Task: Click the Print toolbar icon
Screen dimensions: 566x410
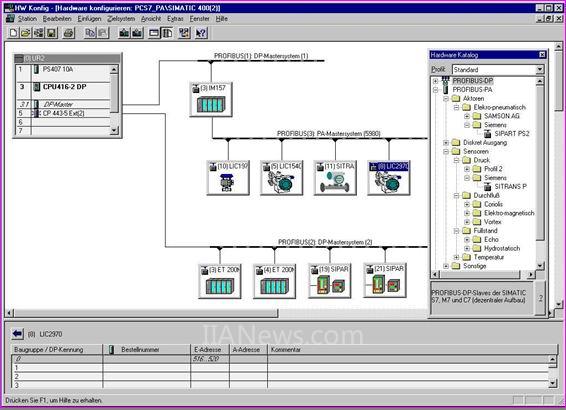Action: pyautogui.click(x=69, y=33)
